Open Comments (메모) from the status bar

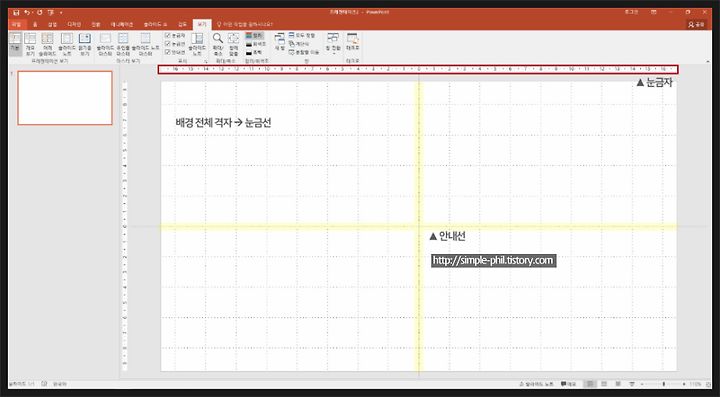pyautogui.click(x=568, y=384)
